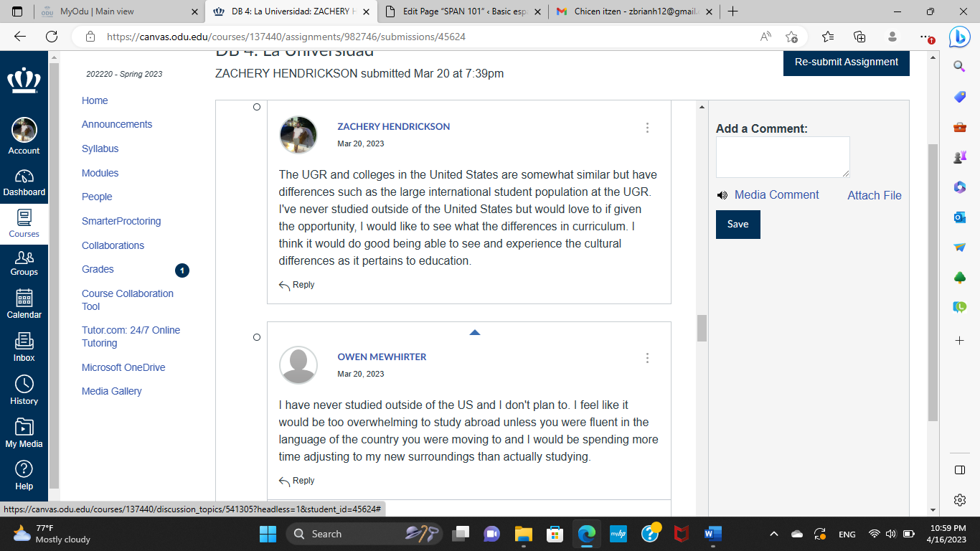
Task: Toggle read circle beside Zachery Hendrickson's post
Action: [x=257, y=107]
